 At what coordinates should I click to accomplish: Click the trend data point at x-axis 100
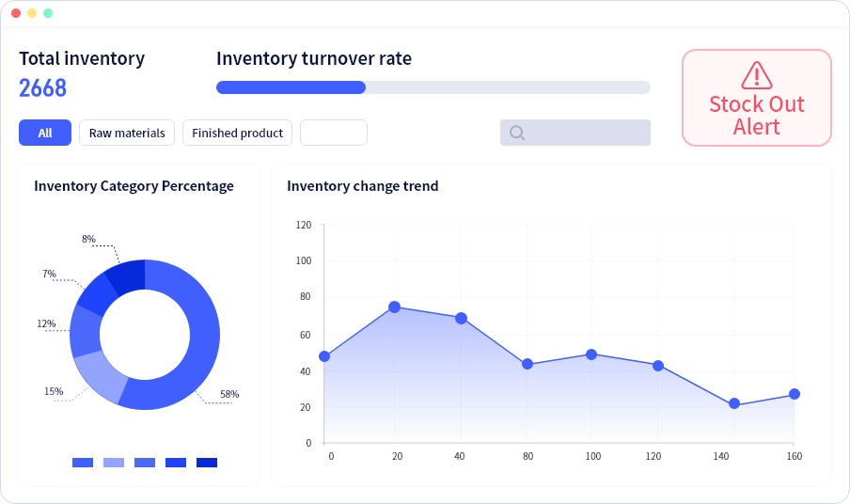pyautogui.click(x=591, y=354)
